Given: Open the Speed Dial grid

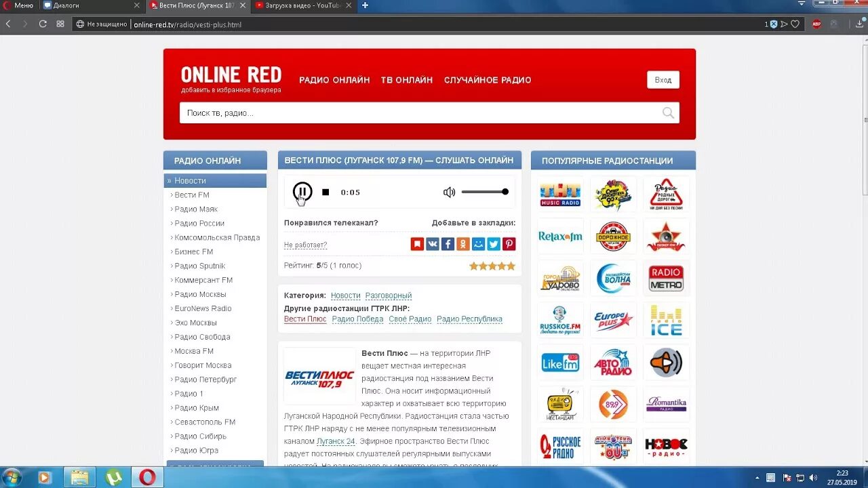Looking at the screenshot, I should pos(60,24).
